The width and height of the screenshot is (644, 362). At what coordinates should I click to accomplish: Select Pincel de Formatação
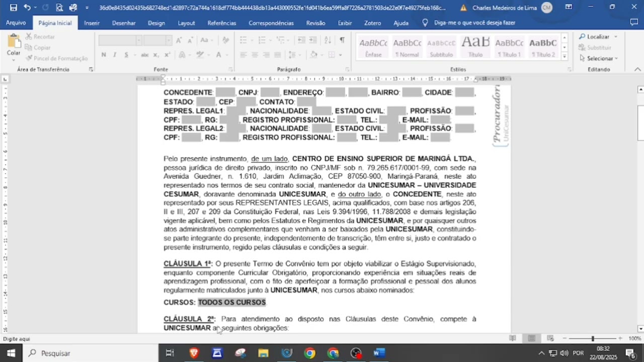56,58
